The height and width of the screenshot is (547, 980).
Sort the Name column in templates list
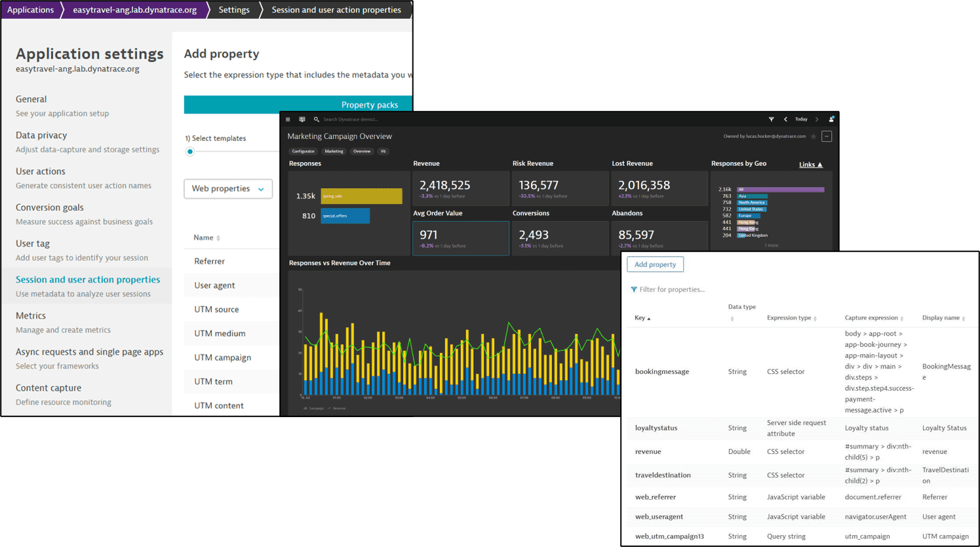pos(218,238)
